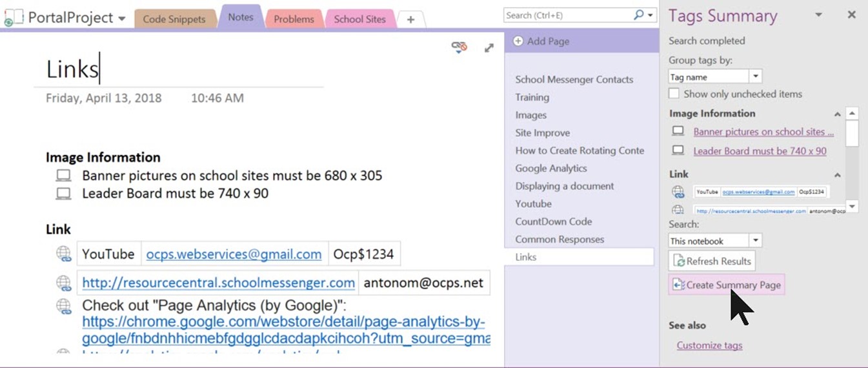Enable Show only unchecked items checkbox

tap(674, 94)
